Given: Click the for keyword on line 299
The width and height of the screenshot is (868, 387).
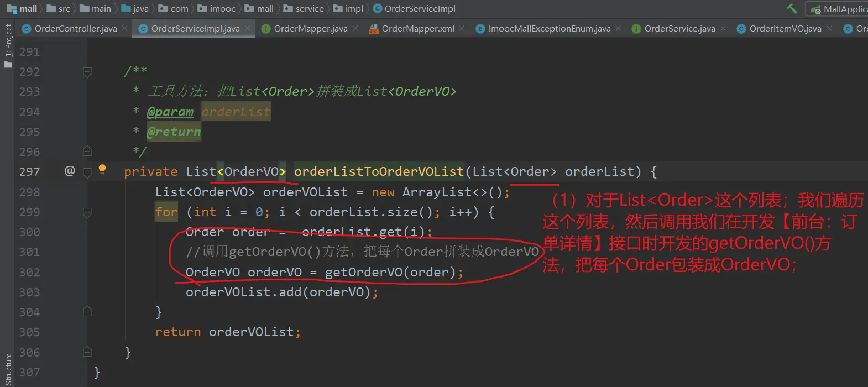Looking at the screenshot, I should click(x=166, y=212).
